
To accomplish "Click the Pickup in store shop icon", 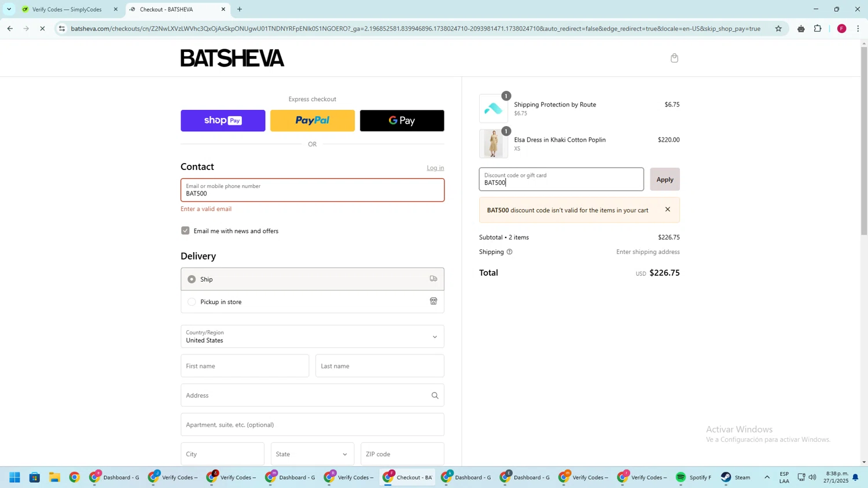I will point(433,301).
